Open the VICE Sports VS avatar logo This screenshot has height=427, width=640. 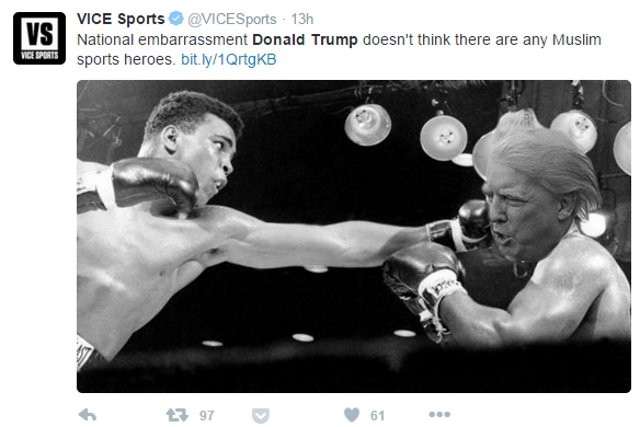(x=39, y=38)
